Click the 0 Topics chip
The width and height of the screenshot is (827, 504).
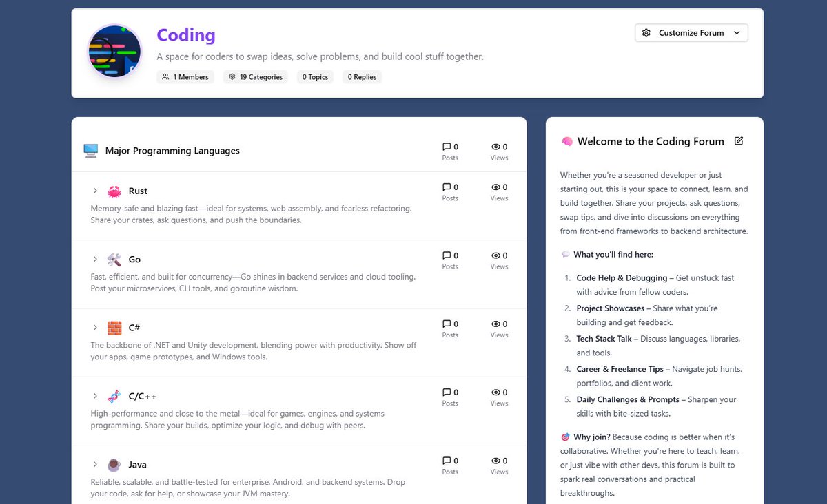(x=314, y=76)
